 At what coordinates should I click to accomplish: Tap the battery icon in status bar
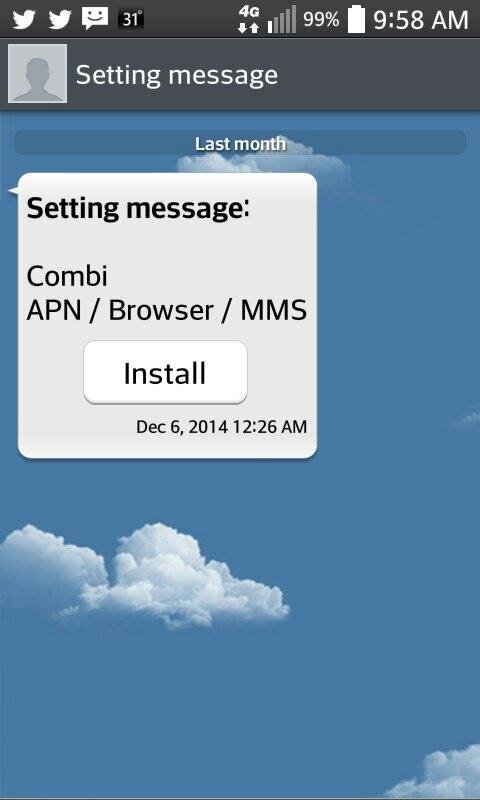point(357,19)
